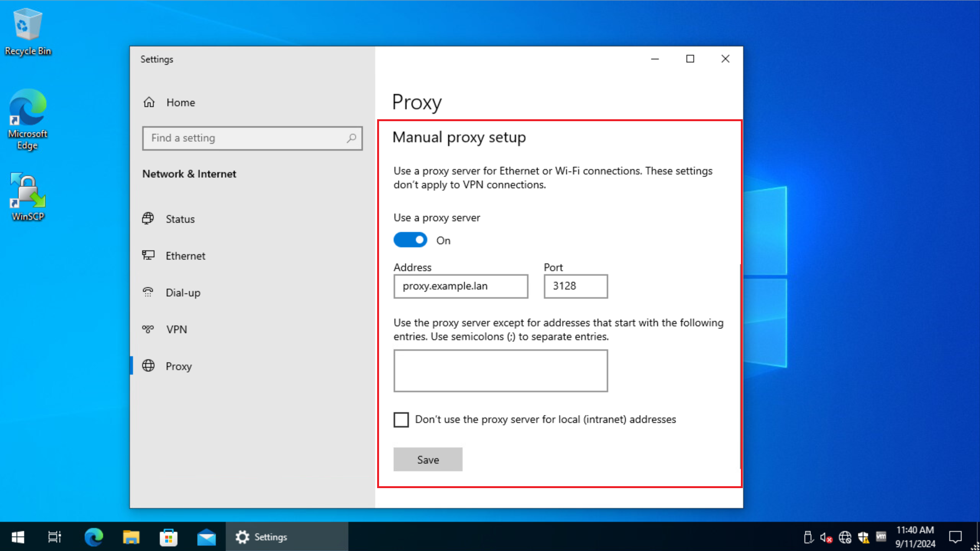980x551 pixels.
Task: Open Microsoft Edge from the taskbar
Action: pyautogui.click(x=94, y=537)
